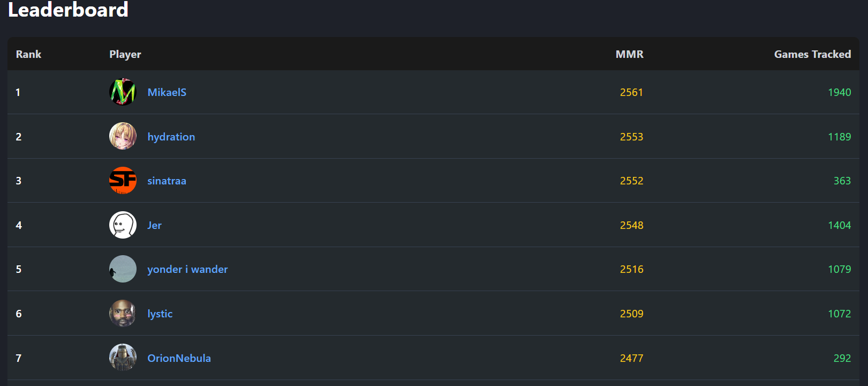This screenshot has height=386, width=868.
Task: Visit hydration player profile
Action: tap(171, 137)
